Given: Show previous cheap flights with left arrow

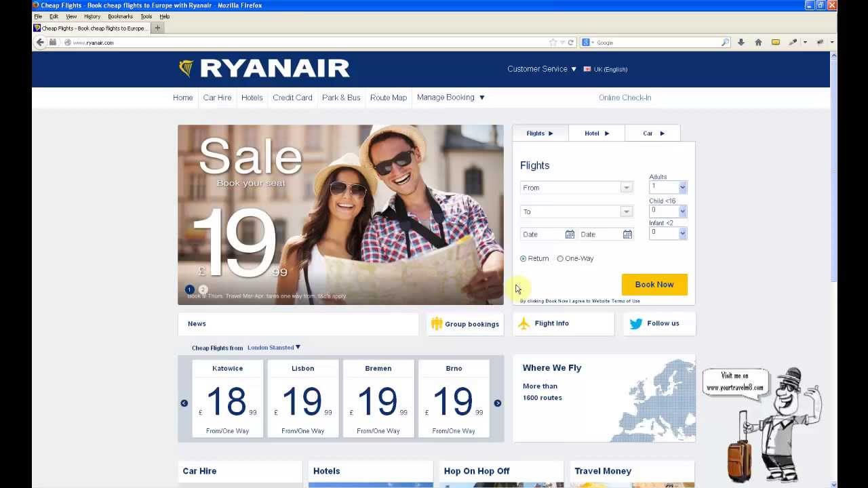Looking at the screenshot, I should click(184, 403).
